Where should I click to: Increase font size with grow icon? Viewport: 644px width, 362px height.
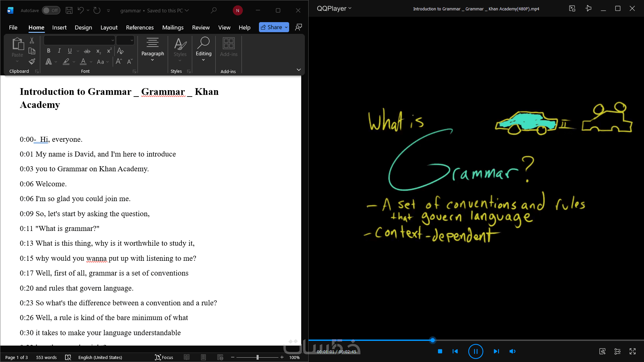pos(119,61)
